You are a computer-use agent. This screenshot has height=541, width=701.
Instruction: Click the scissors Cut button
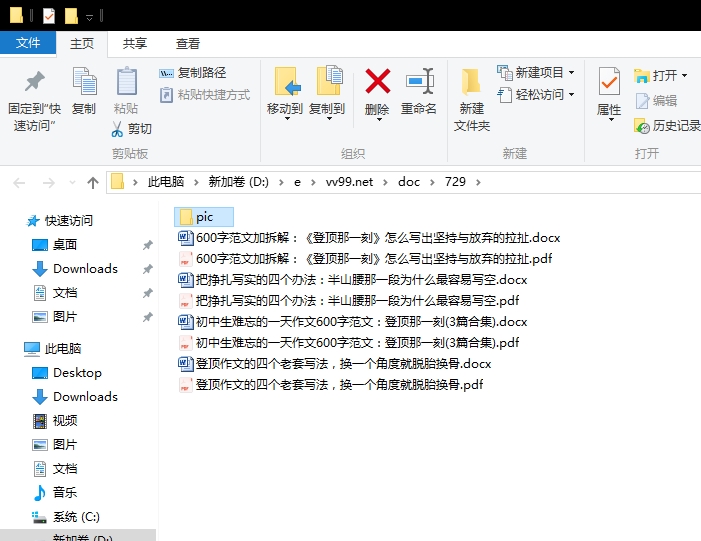coord(131,129)
